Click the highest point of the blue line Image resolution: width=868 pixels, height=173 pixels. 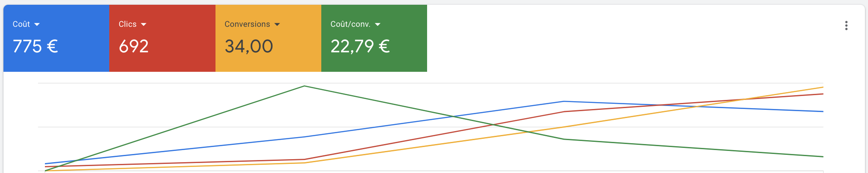click(x=564, y=101)
